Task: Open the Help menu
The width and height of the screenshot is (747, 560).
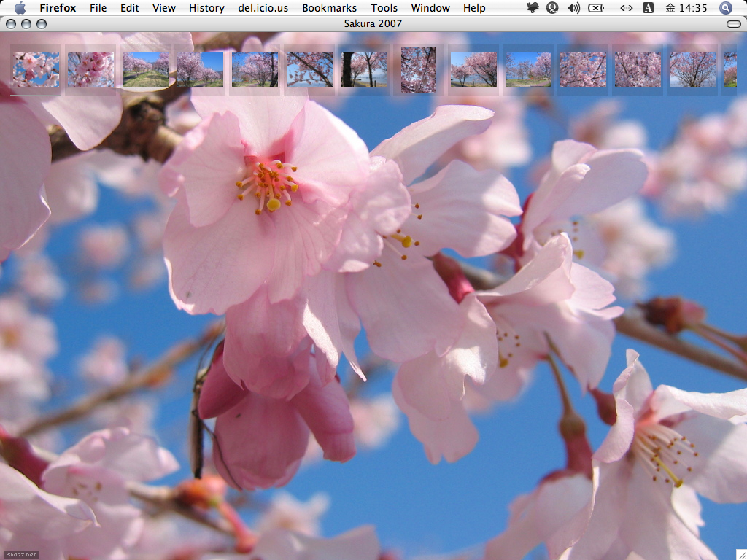Action: pyautogui.click(x=474, y=8)
